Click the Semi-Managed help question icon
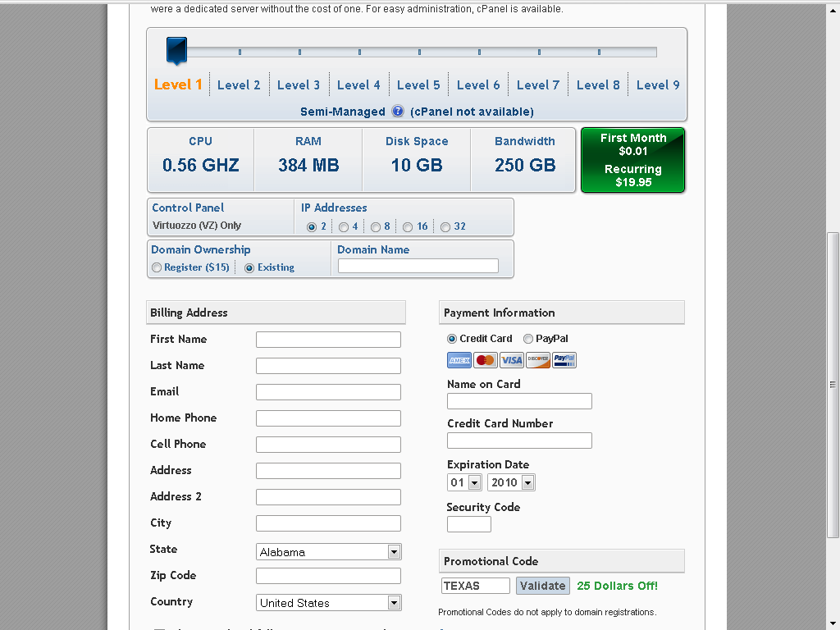Image resolution: width=840 pixels, height=630 pixels. point(398,112)
